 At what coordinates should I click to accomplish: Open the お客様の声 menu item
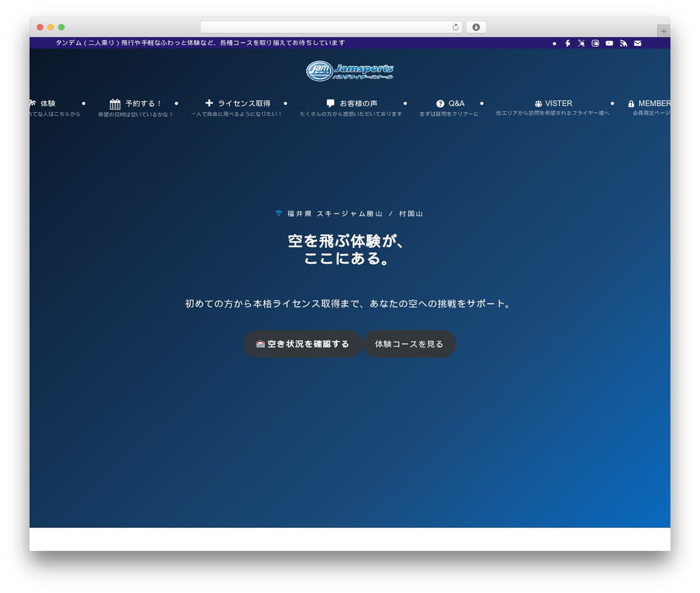tap(359, 103)
